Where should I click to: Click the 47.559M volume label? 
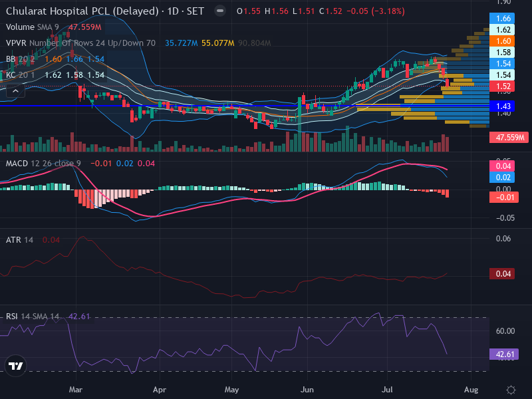tap(509, 138)
